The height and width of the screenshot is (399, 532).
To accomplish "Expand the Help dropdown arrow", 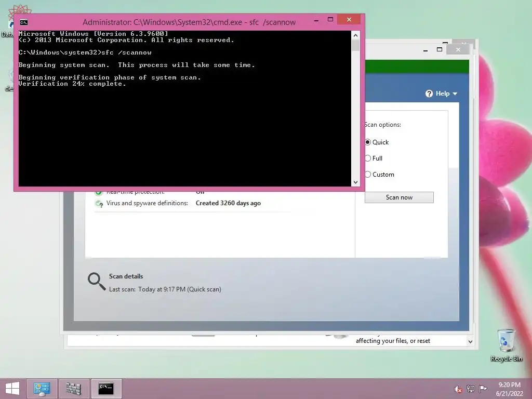I will (455, 94).
